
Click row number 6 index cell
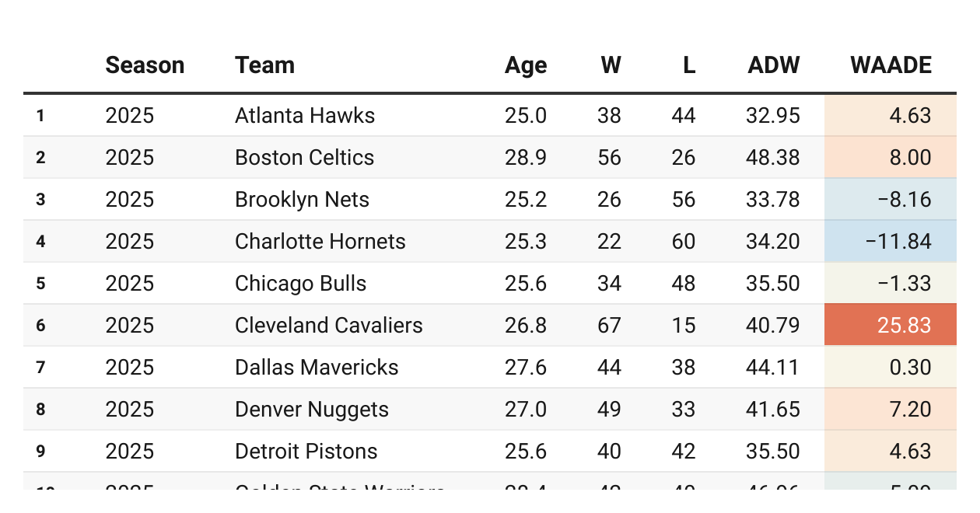tap(40, 326)
